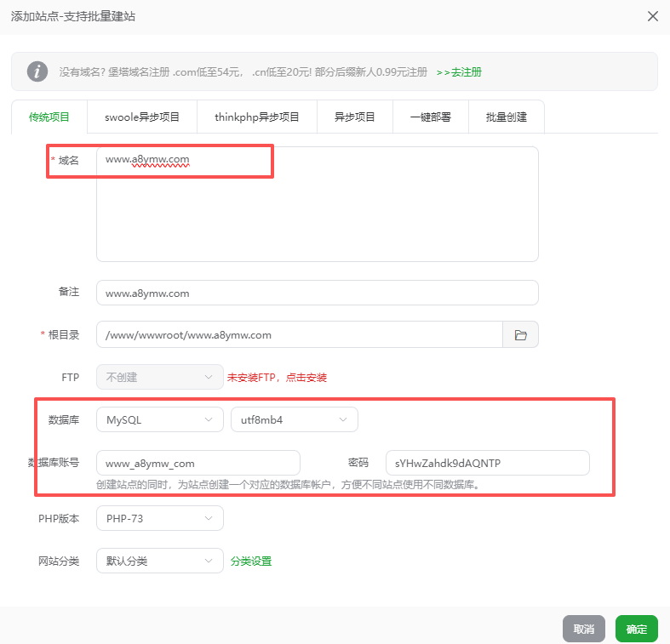Open the PHP-73 version dropdown

pyautogui.click(x=159, y=518)
